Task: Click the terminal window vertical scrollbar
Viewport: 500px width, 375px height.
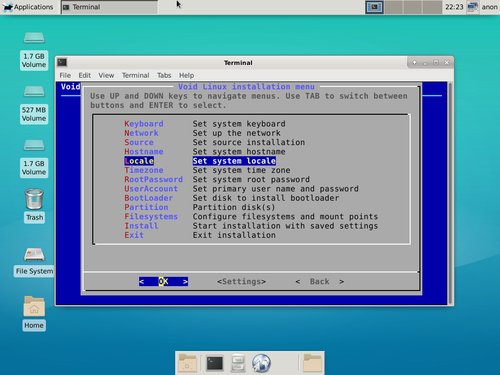Action: [x=450, y=193]
